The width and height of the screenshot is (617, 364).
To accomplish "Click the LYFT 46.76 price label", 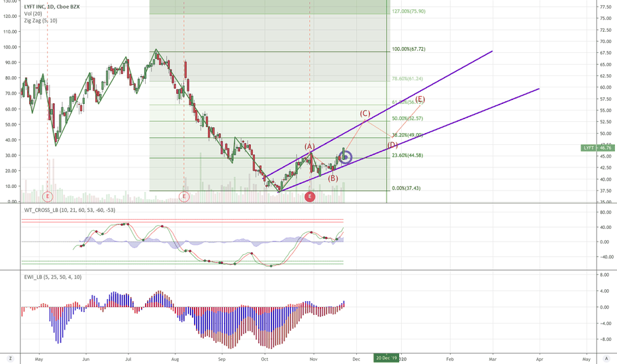I will point(597,148).
